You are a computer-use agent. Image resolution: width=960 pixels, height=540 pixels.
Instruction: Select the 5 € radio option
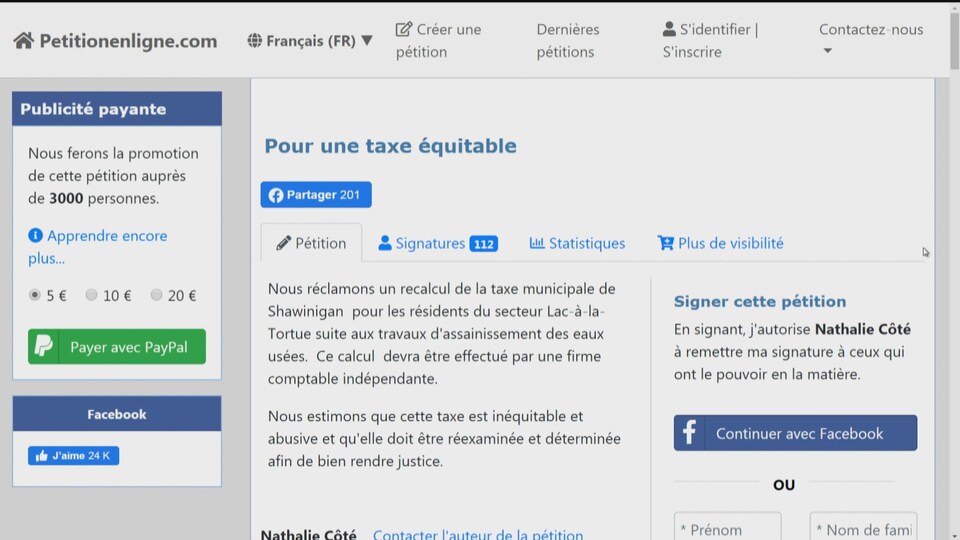click(35, 295)
